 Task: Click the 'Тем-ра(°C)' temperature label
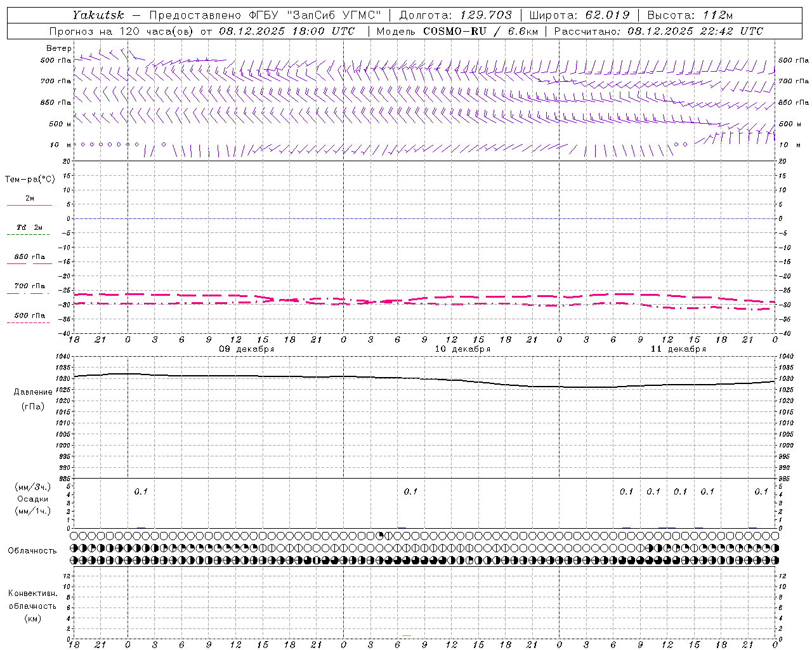(30, 180)
